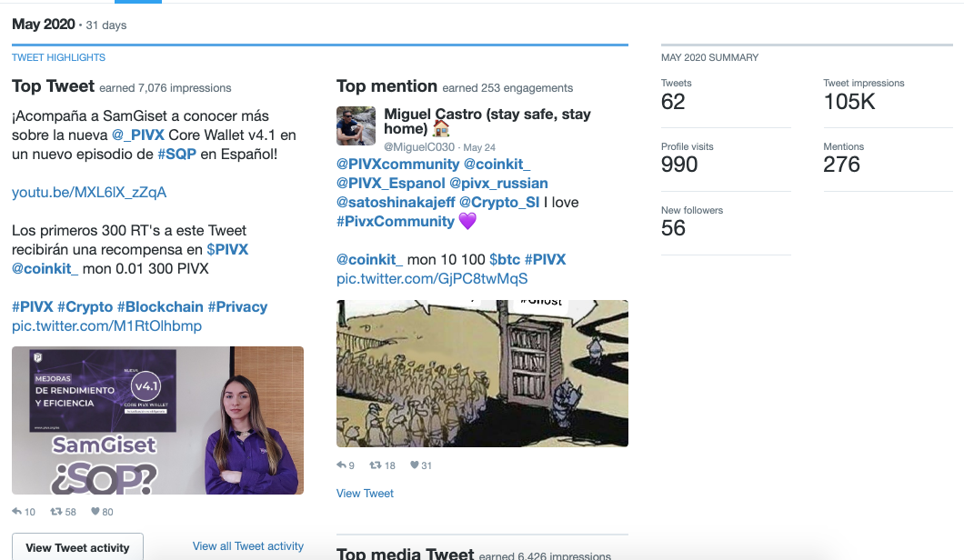Click the May 24 tweet date
Screen dimensions: 964x560
479,147
